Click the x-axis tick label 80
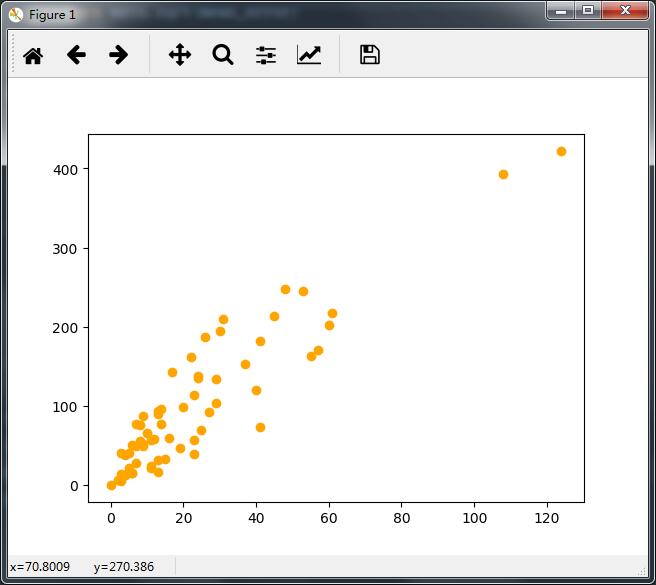 (x=401, y=518)
